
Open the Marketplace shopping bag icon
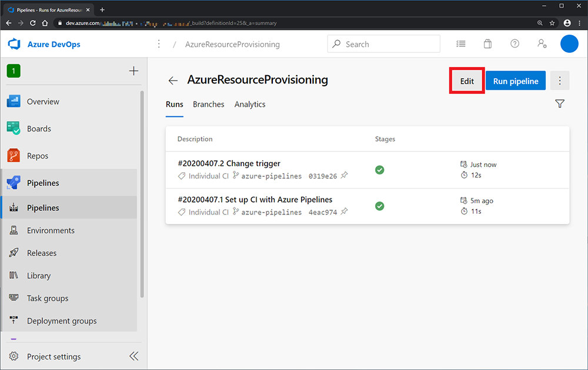(x=487, y=44)
